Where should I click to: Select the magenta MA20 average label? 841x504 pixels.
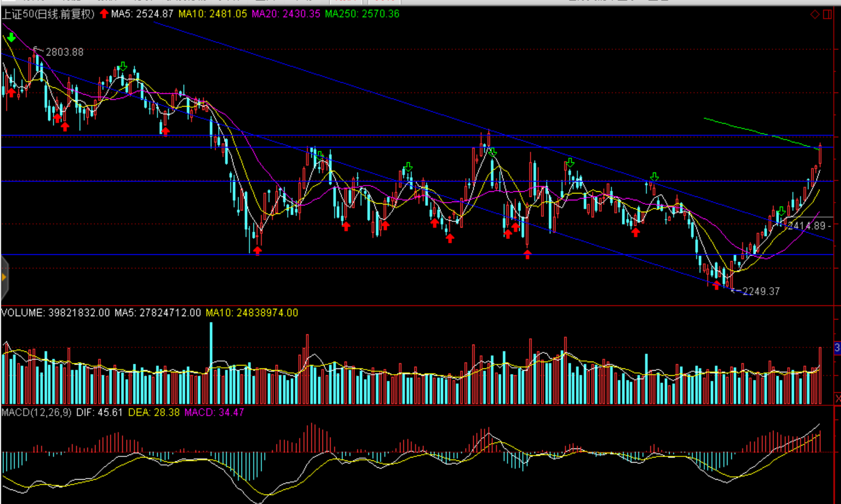pos(286,14)
